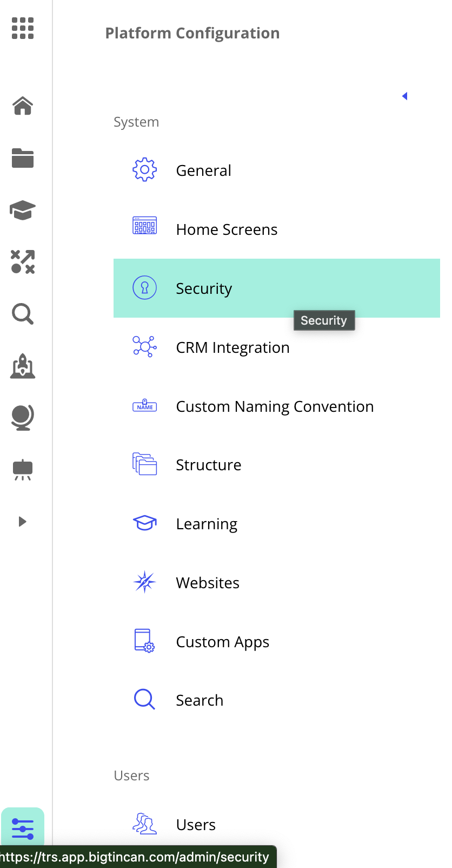Open the Custom Apps settings

point(222,641)
